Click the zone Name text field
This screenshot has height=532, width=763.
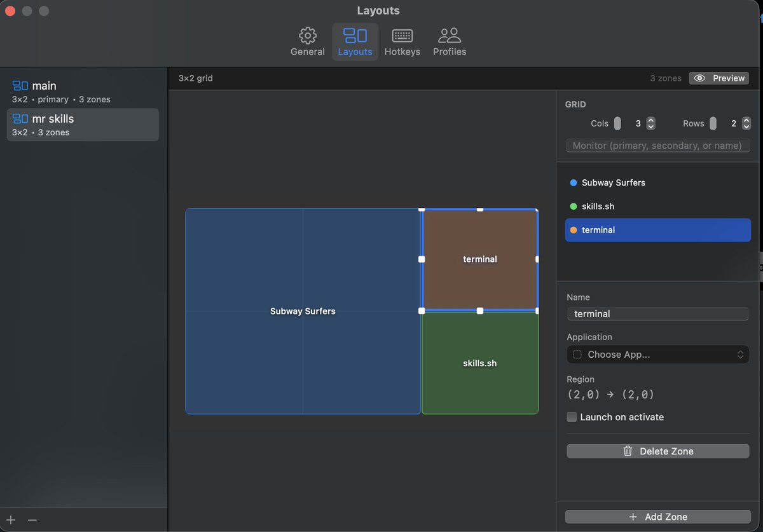tap(657, 314)
